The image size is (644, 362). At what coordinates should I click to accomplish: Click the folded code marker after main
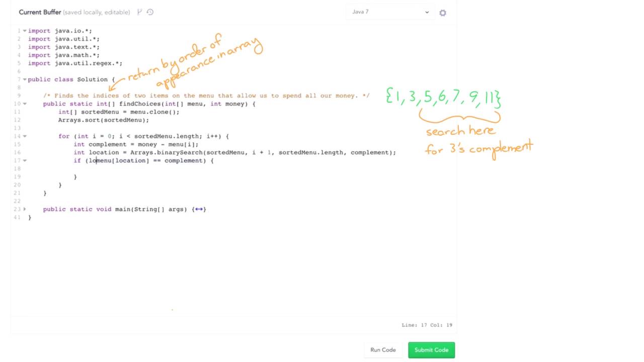coord(199,209)
